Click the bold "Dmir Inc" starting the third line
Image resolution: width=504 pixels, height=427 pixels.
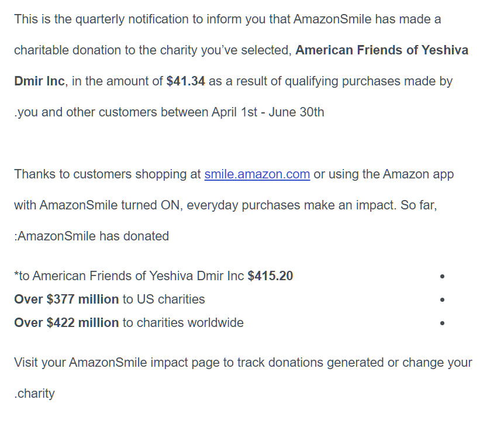tap(39, 81)
